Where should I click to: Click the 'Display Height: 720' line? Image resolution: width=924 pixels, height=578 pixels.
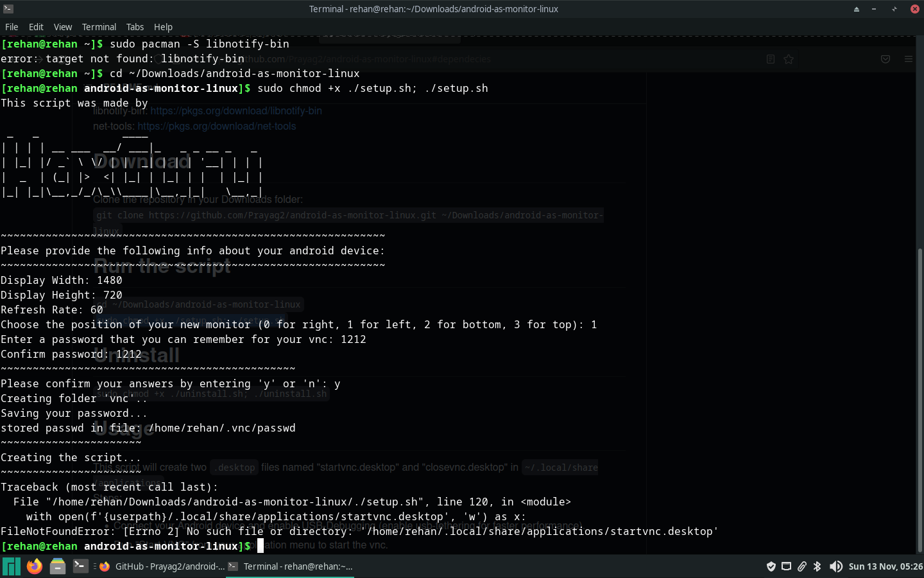[62, 295]
